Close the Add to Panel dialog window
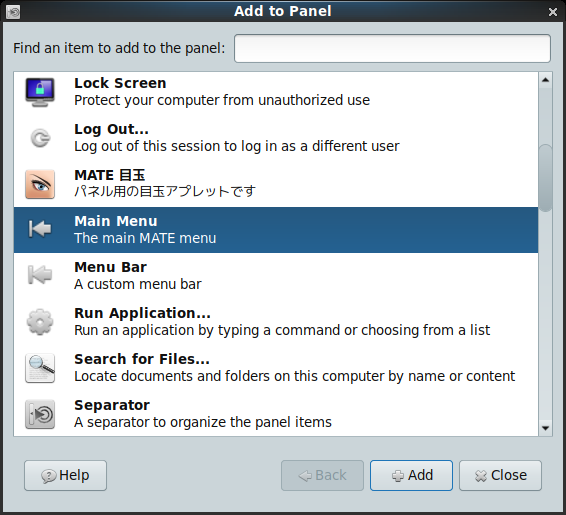The image size is (566, 515). coord(553,12)
